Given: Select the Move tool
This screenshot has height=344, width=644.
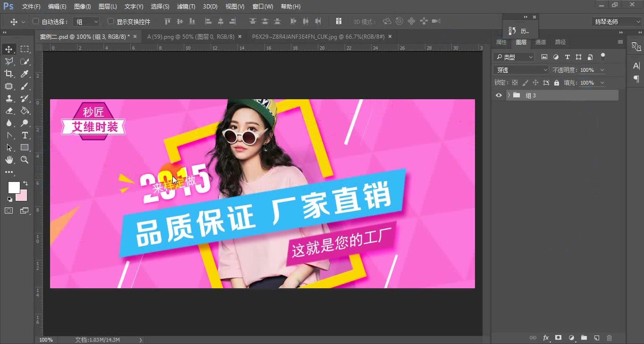Looking at the screenshot, I should point(8,49).
